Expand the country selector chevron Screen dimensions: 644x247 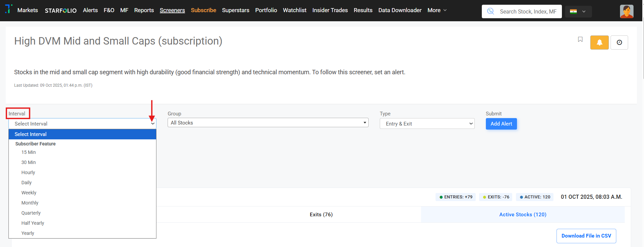[x=584, y=11]
